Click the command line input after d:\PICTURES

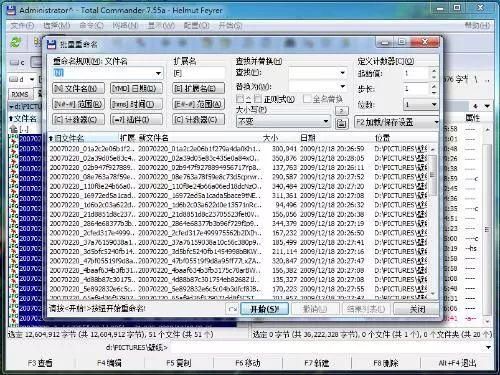coord(327,348)
